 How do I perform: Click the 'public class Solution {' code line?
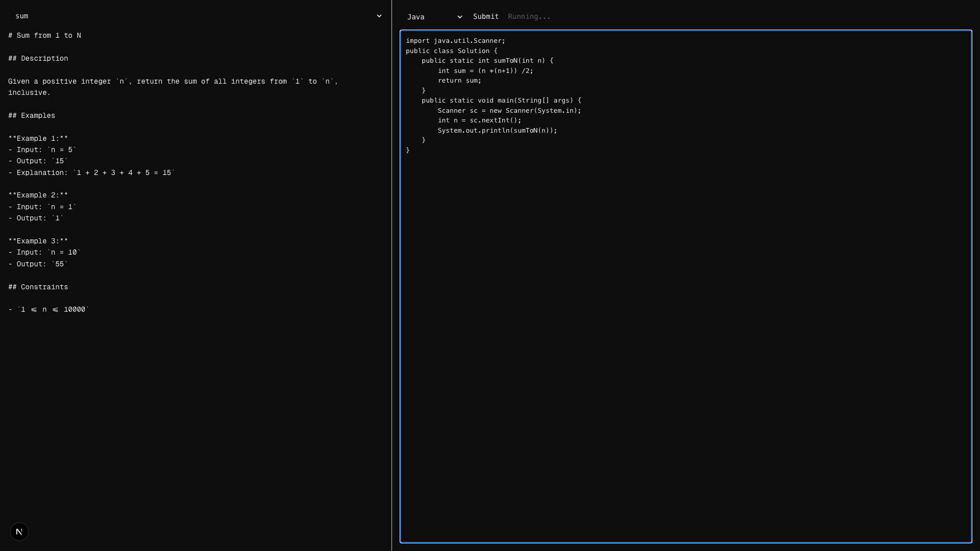click(451, 51)
